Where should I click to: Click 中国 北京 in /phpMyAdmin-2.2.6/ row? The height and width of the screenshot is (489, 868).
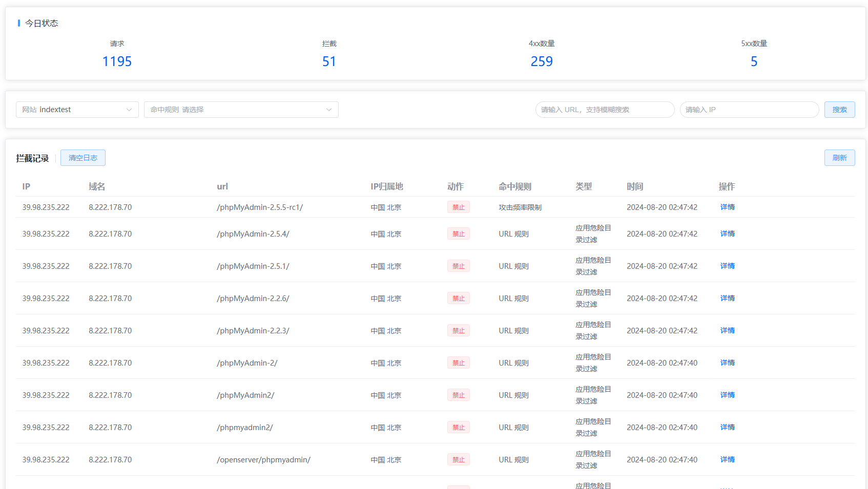(386, 299)
